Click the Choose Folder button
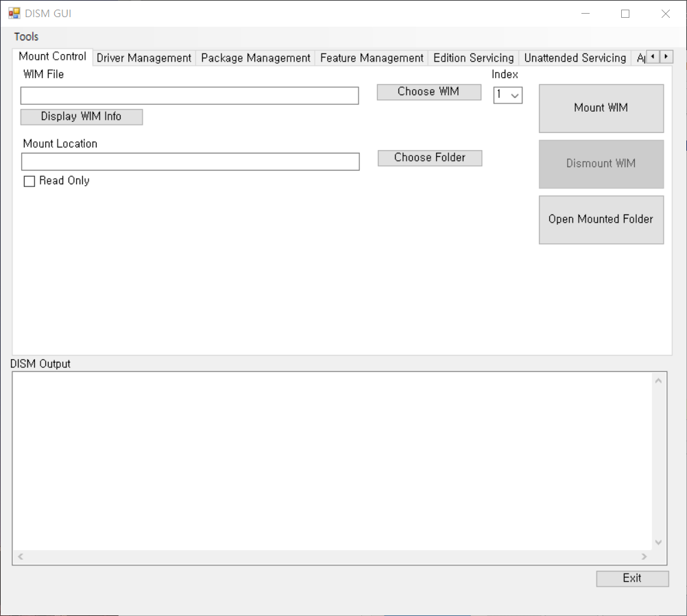Image resolution: width=687 pixels, height=616 pixels. [x=429, y=158]
